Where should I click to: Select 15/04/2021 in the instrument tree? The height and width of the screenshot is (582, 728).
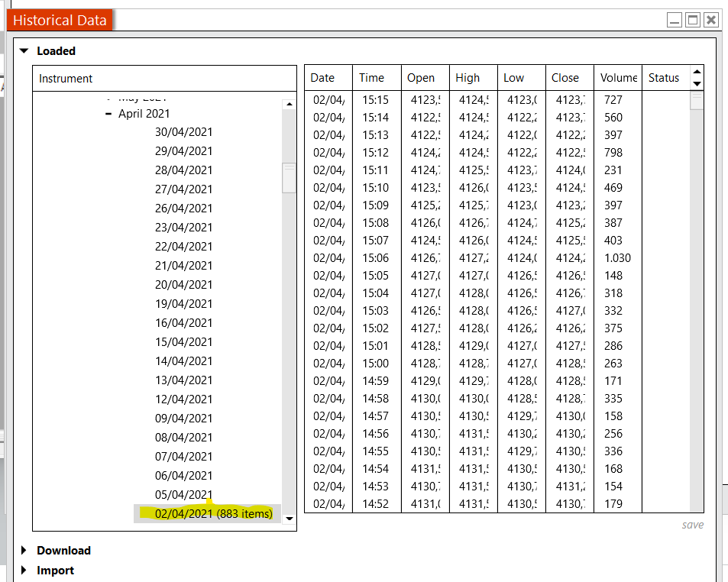183,342
